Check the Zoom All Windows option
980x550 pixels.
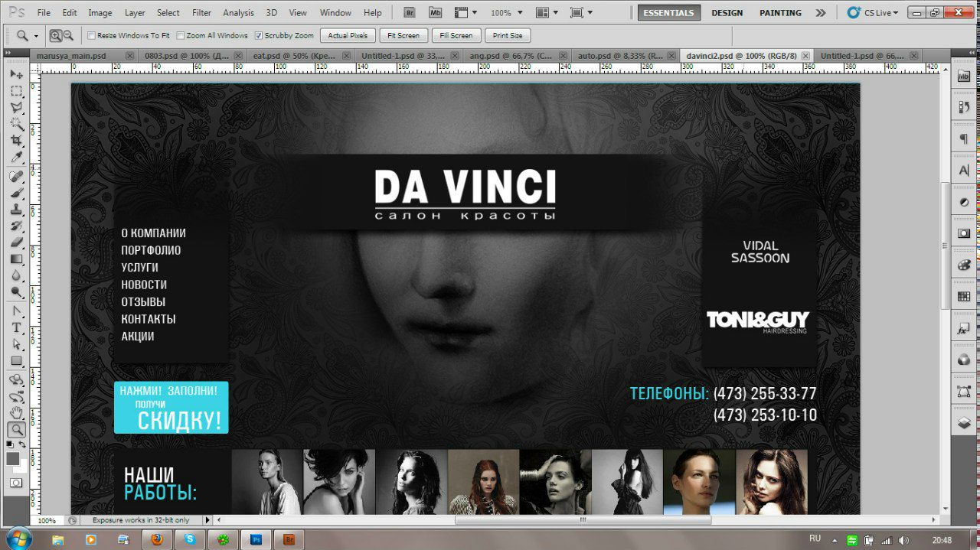(x=181, y=36)
